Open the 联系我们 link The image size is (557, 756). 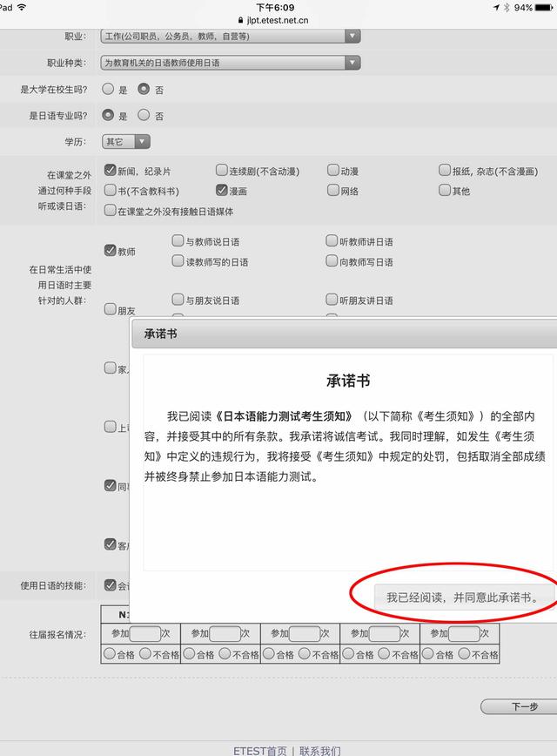point(320,750)
